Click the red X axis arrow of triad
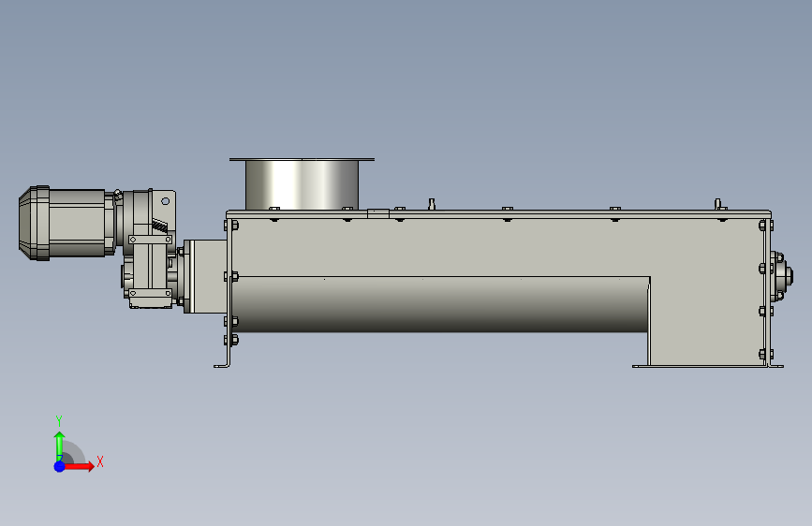The height and width of the screenshot is (526, 812). tap(80, 466)
